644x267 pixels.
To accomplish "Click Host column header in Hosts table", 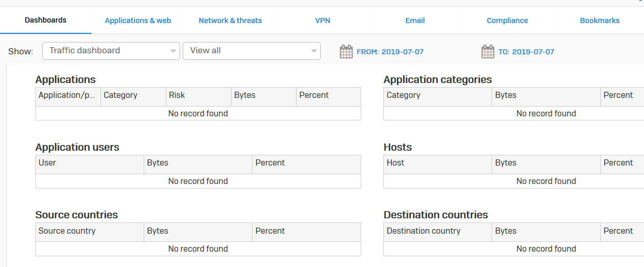I will (395, 163).
